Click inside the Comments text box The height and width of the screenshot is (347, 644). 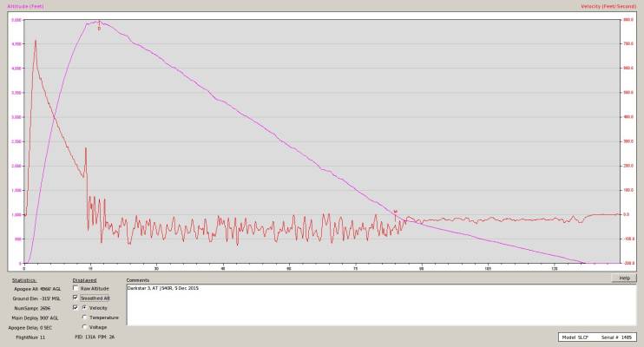tap(382, 304)
